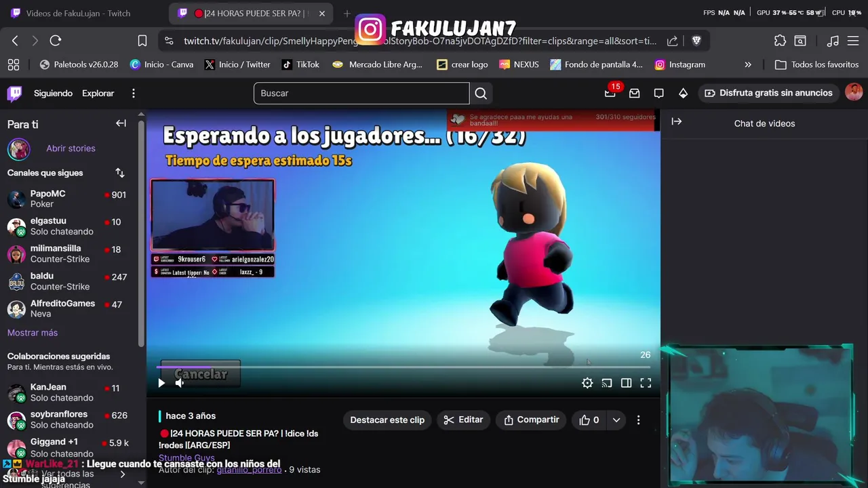The width and height of the screenshot is (868, 488).
Task: Seek on the clip progress bar
Action: click(x=403, y=367)
